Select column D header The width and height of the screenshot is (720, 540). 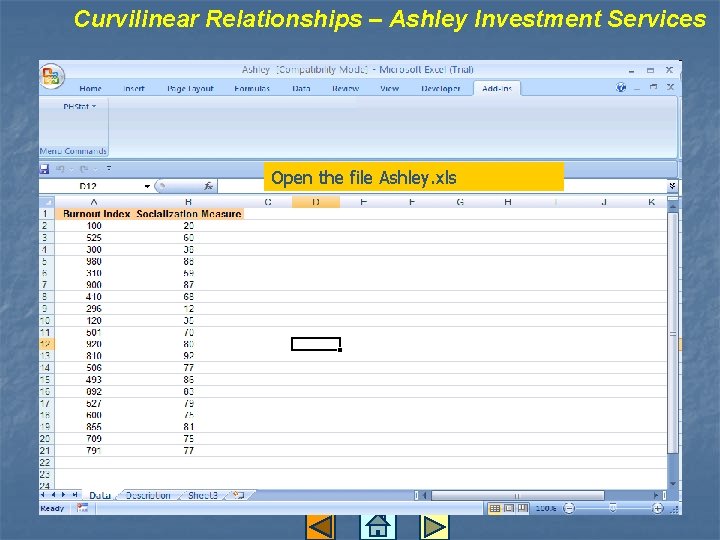coord(316,202)
